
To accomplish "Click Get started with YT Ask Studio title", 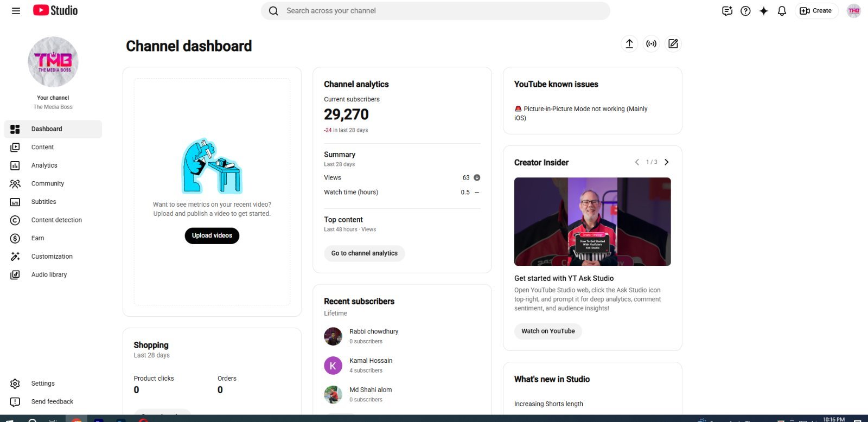I will [x=564, y=278].
